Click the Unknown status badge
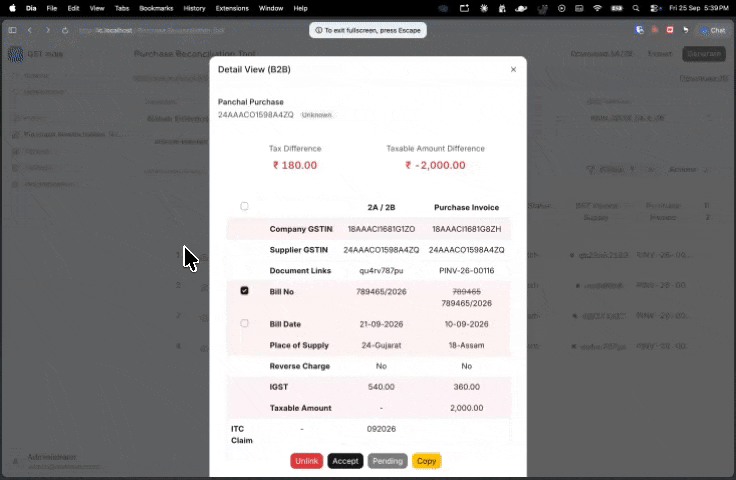This screenshot has height=480, width=736. 316,115
